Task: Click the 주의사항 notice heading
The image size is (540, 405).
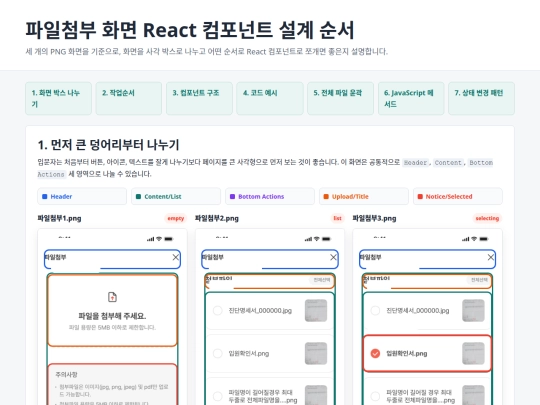Action: (x=66, y=374)
